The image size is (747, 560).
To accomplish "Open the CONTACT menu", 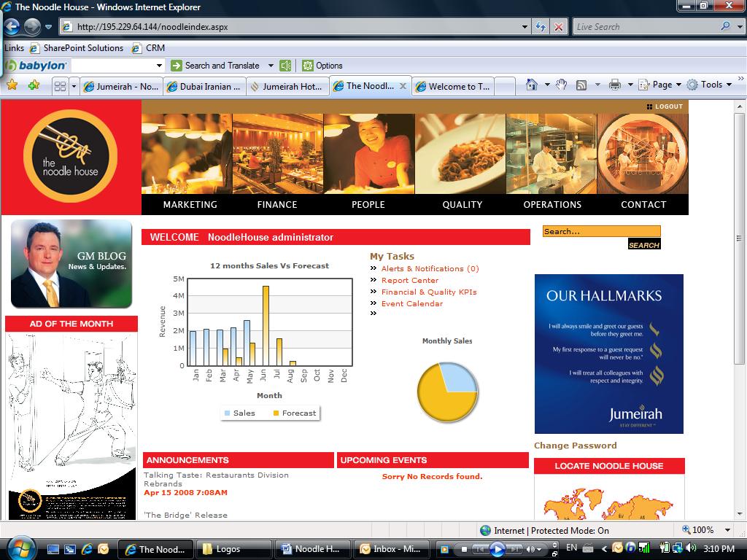I will (643, 204).
